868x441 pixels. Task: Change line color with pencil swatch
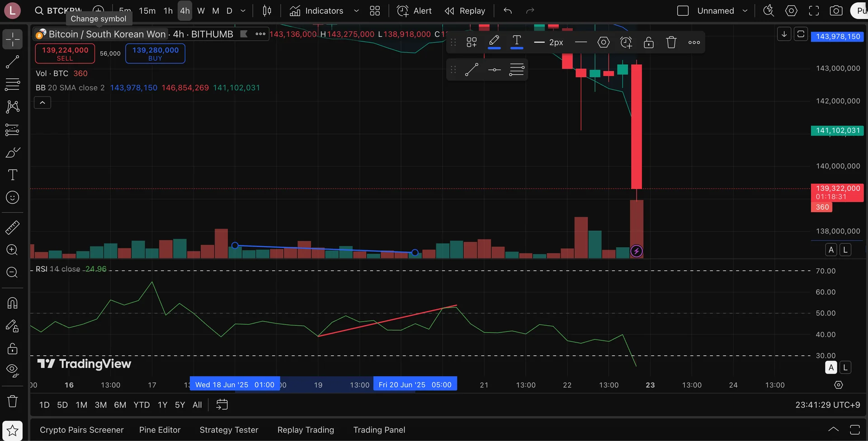point(494,42)
